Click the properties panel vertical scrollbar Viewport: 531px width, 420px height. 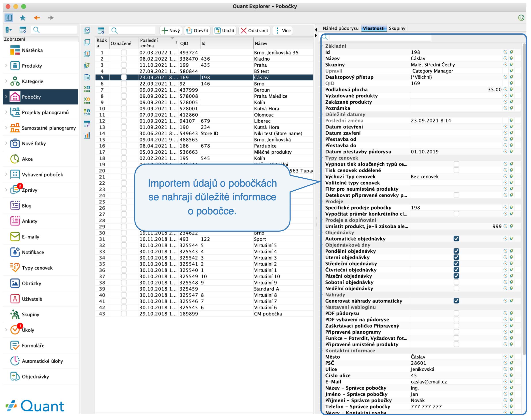tap(524, 199)
